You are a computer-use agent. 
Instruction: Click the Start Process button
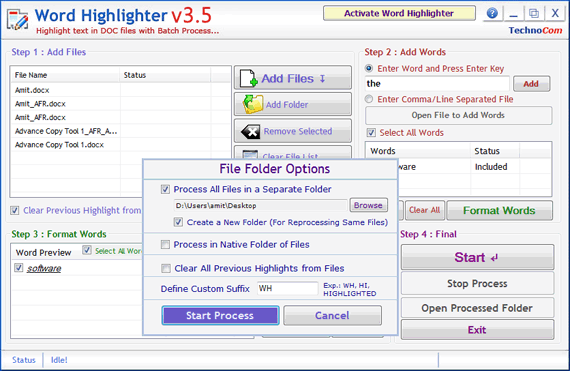(220, 315)
